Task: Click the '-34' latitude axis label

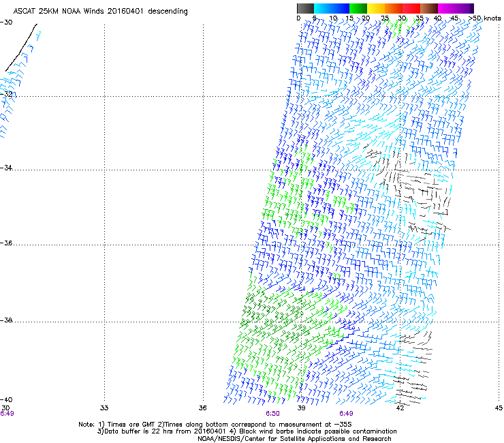Action: [x=6, y=168]
